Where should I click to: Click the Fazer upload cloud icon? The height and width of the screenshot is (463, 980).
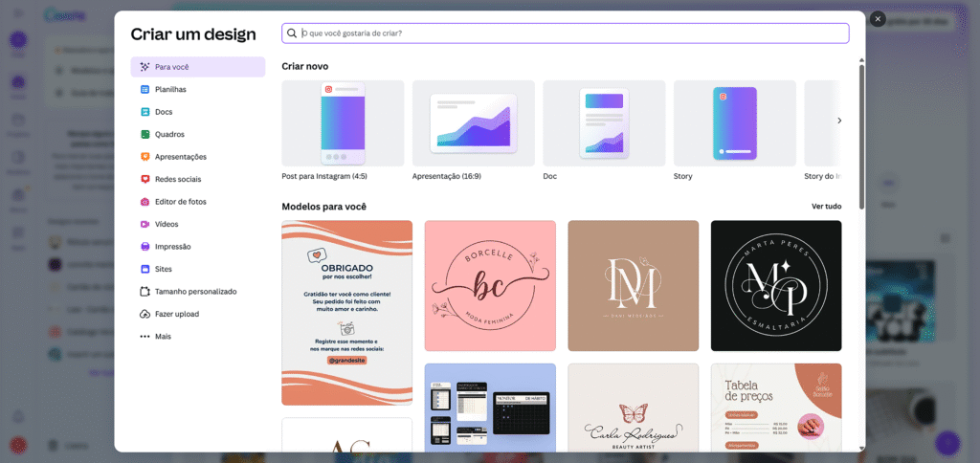(145, 315)
